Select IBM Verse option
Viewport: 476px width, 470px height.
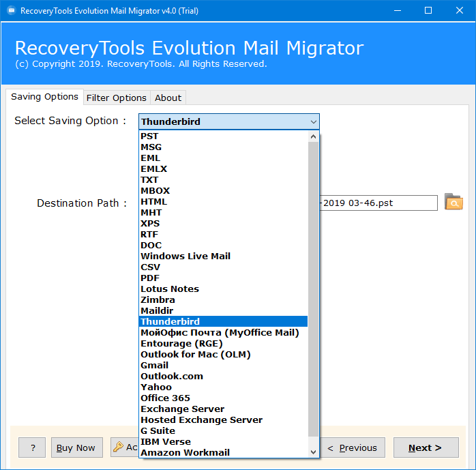tap(223, 442)
